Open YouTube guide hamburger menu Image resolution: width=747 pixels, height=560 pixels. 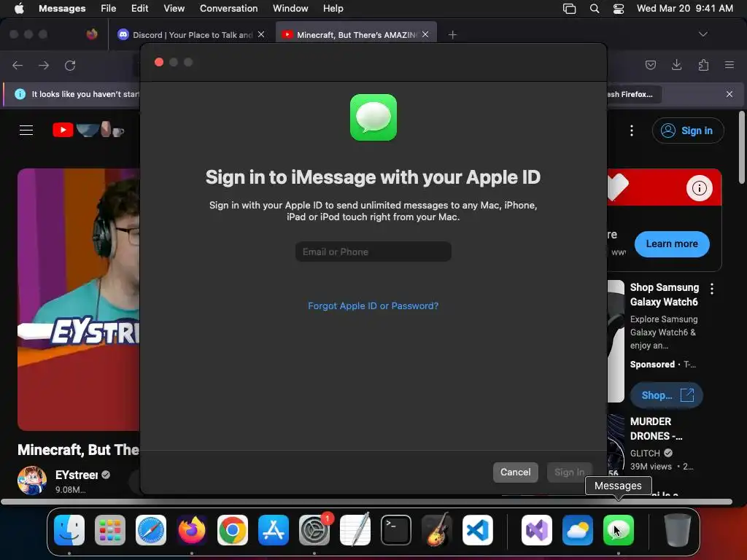[x=26, y=130]
